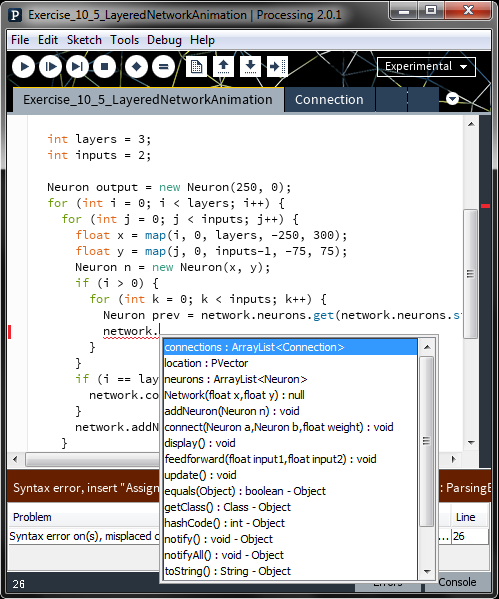This screenshot has width=499, height=599.
Task: Place cursor on the 'int layers = 3;' line
Action: tap(99, 139)
